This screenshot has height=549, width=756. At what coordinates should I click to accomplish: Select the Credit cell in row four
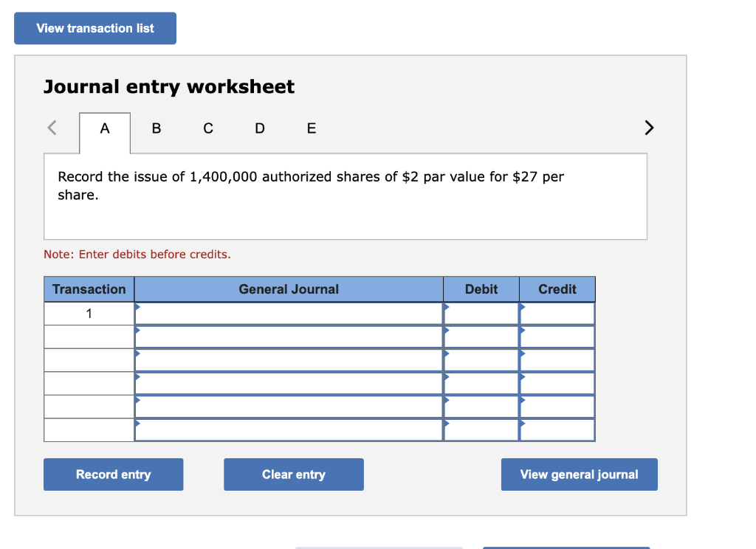point(557,384)
